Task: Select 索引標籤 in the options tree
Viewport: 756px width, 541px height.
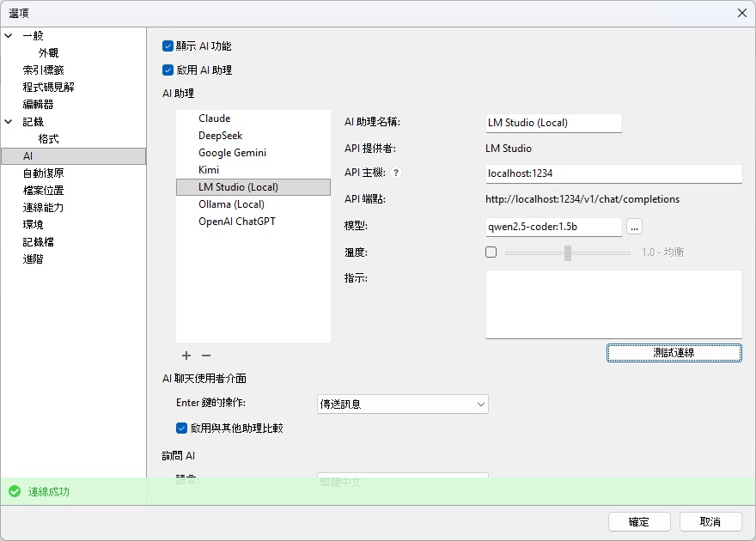Action: tap(44, 70)
